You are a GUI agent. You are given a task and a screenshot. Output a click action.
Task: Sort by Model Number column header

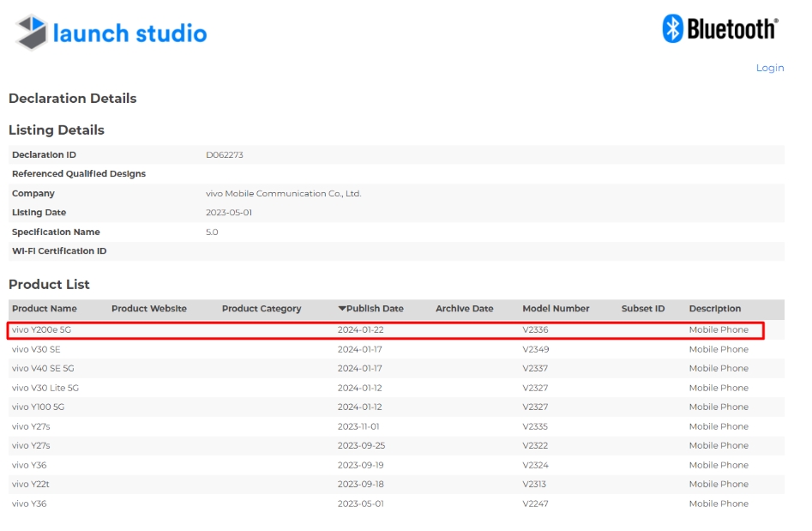(556, 309)
